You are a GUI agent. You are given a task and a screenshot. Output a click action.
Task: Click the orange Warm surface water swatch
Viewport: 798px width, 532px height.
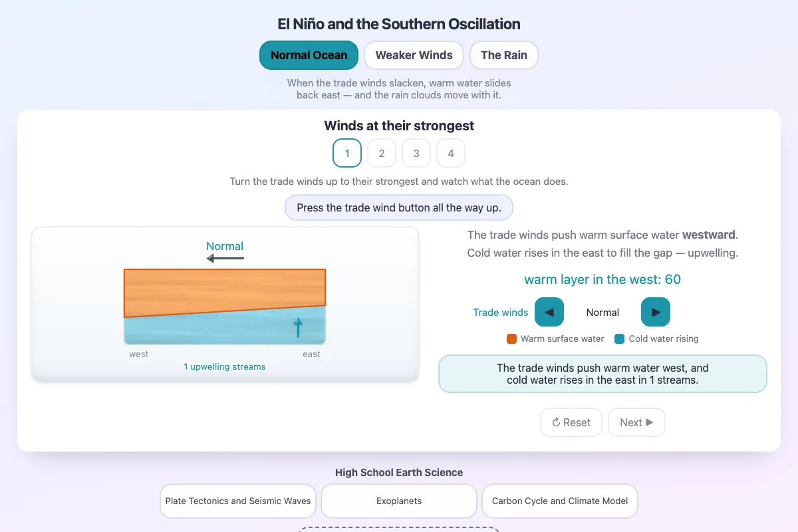(511, 338)
